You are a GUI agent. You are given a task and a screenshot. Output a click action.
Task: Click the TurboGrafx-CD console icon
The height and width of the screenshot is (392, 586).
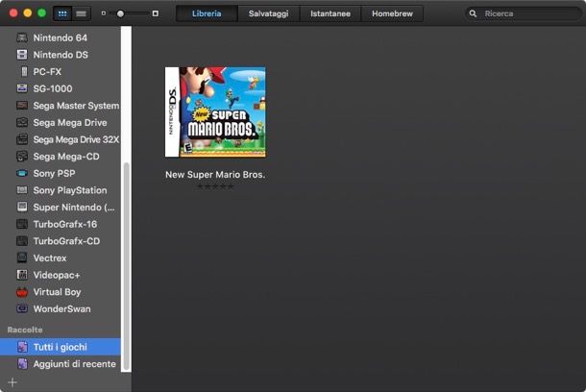[22, 241]
